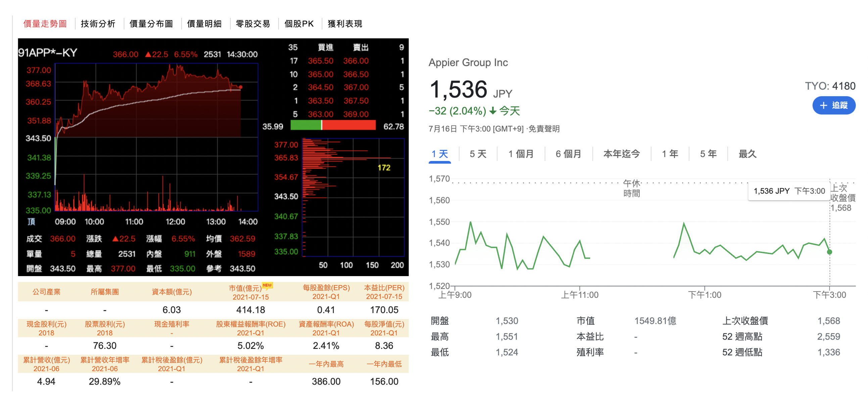Switch chart range to 6 個月
Viewport: 868px width, 412px height.
pos(569,154)
